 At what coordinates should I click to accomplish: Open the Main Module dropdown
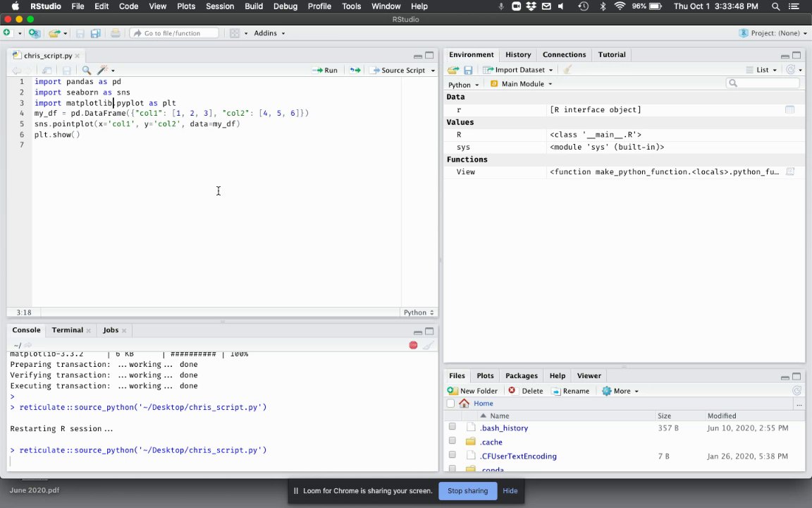pos(521,84)
